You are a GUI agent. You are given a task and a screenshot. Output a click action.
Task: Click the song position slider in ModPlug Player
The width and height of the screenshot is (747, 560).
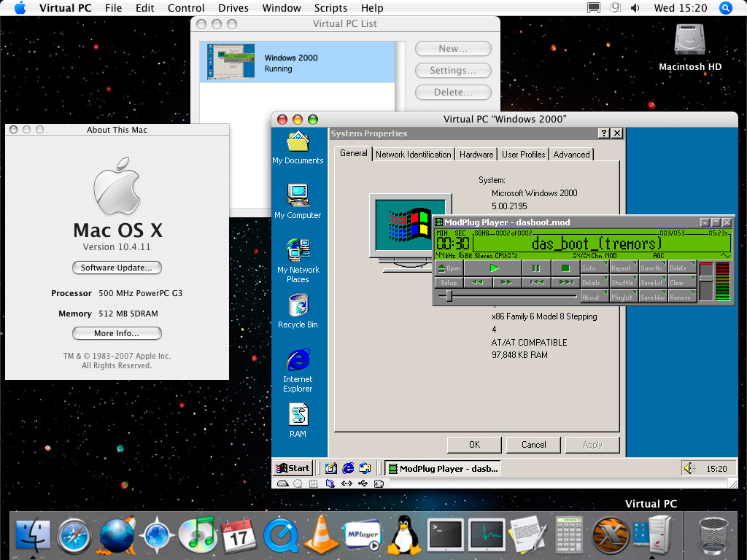[508, 296]
